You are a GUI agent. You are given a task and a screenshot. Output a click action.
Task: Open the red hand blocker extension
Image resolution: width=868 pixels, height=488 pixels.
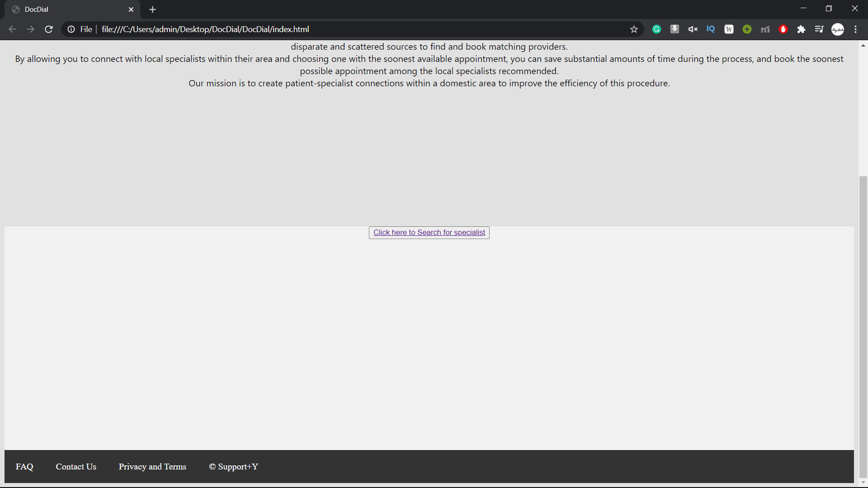click(783, 29)
